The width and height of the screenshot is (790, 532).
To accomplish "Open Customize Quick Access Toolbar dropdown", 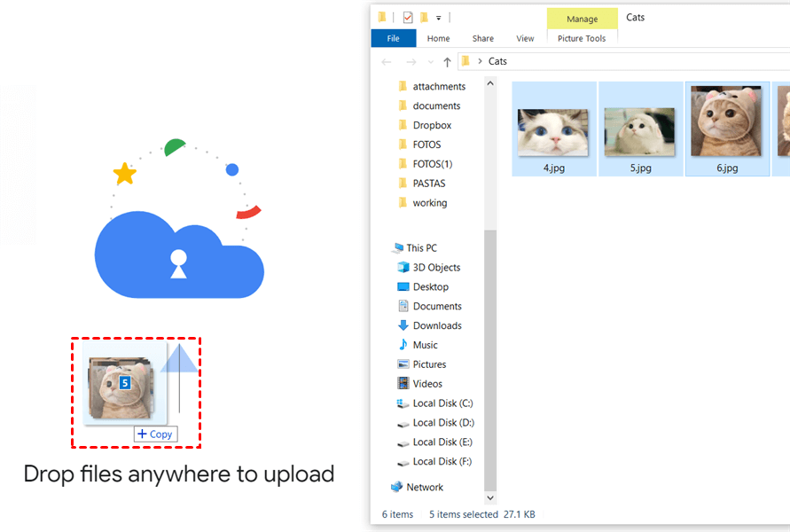I will [439, 18].
